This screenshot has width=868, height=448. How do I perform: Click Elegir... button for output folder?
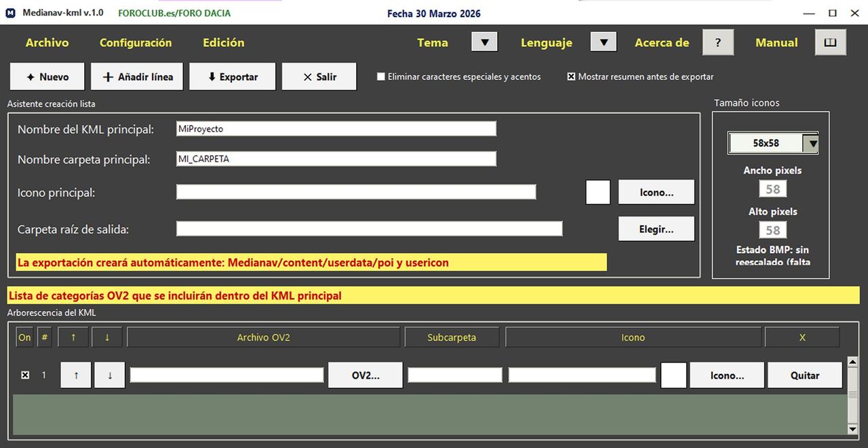point(656,229)
